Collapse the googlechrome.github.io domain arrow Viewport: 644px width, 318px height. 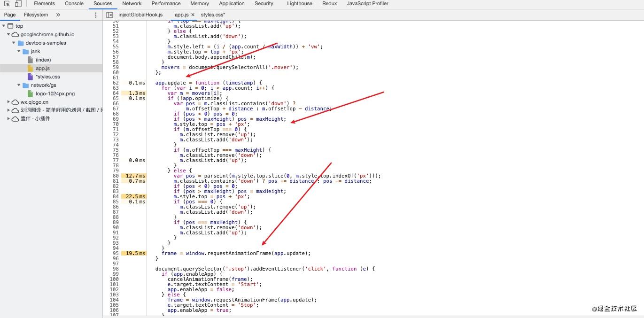pyautogui.click(x=9, y=35)
